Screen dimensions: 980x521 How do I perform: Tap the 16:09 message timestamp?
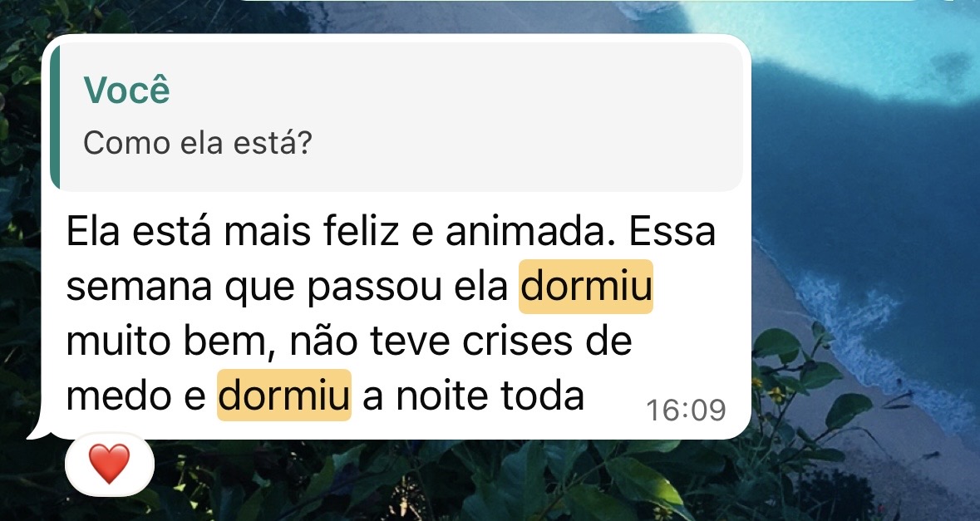pyautogui.click(x=686, y=410)
